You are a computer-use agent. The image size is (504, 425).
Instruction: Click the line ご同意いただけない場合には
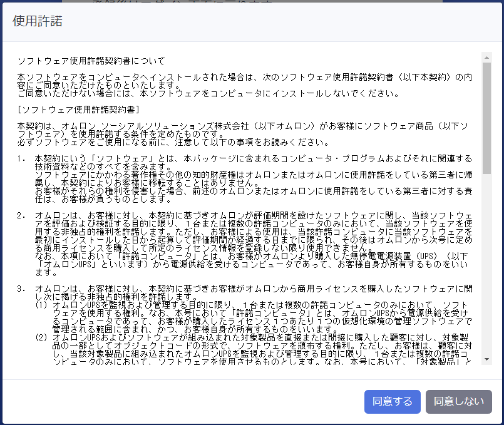[x=208, y=93]
